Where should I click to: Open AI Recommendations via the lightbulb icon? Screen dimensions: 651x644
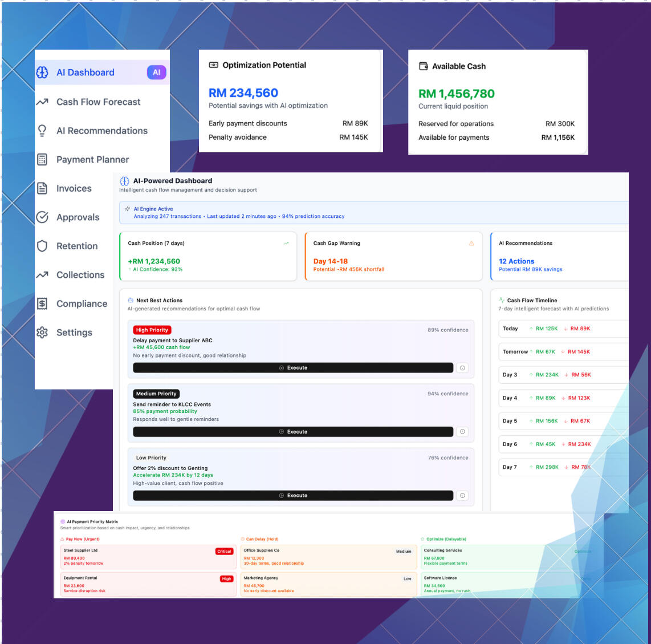[42, 131]
